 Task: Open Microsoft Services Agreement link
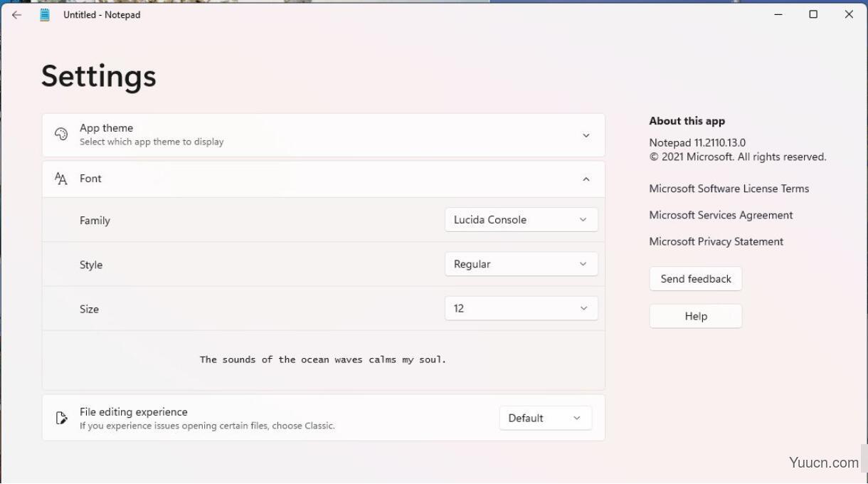tap(721, 215)
